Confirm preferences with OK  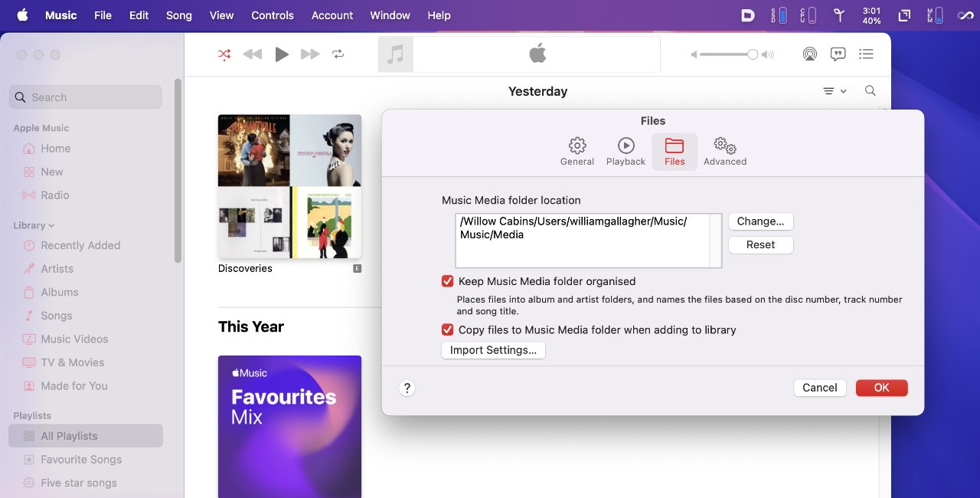click(x=882, y=388)
